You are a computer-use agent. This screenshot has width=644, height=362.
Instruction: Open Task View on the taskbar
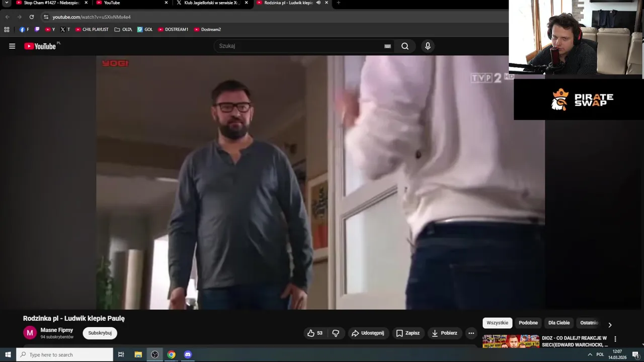tap(121, 354)
